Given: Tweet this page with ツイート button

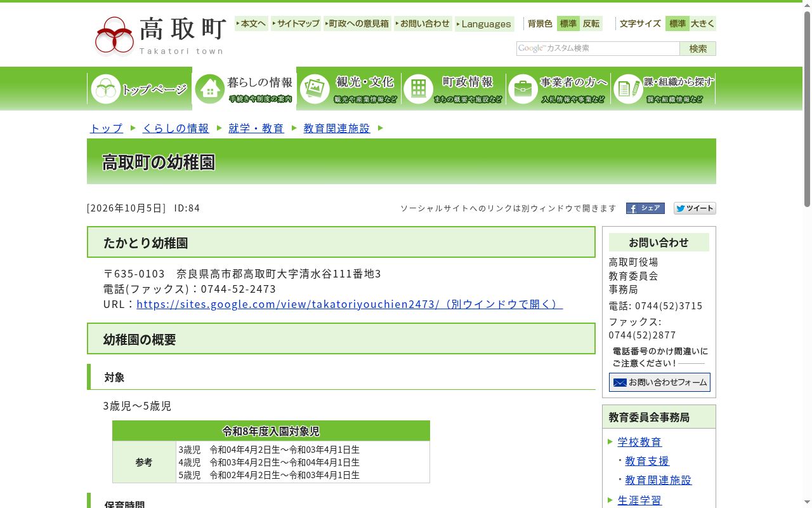Looking at the screenshot, I should point(695,208).
